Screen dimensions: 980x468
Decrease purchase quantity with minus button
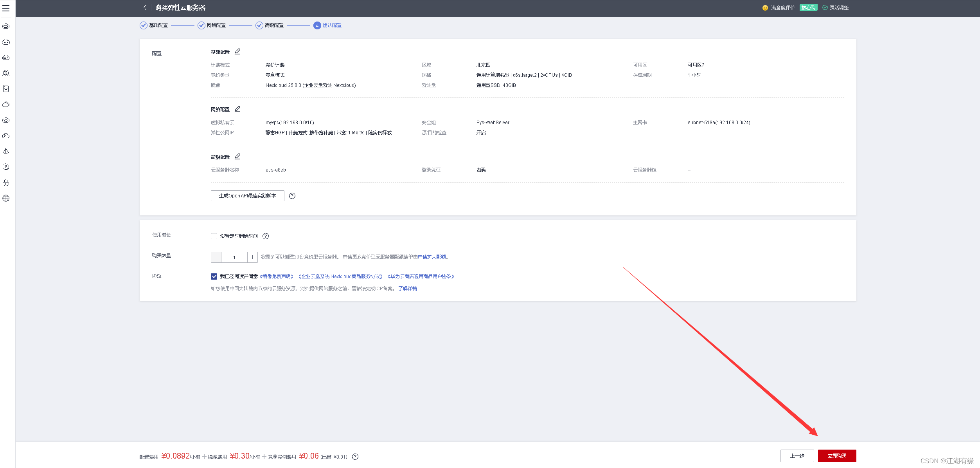click(216, 257)
